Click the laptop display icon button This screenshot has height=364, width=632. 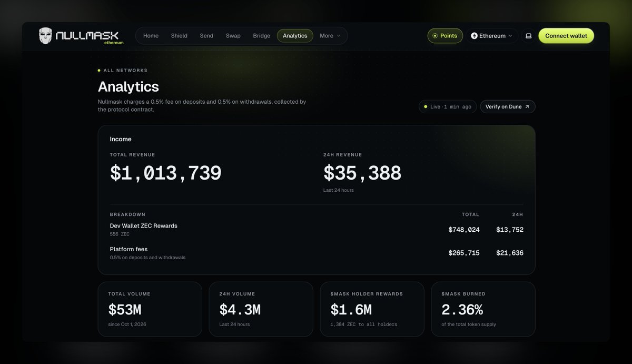[x=528, y=36]
